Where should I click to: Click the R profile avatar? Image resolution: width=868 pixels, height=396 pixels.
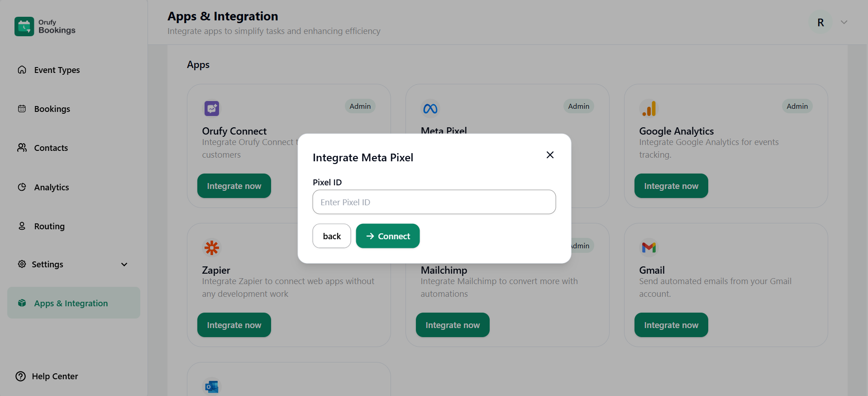point(820,23)
